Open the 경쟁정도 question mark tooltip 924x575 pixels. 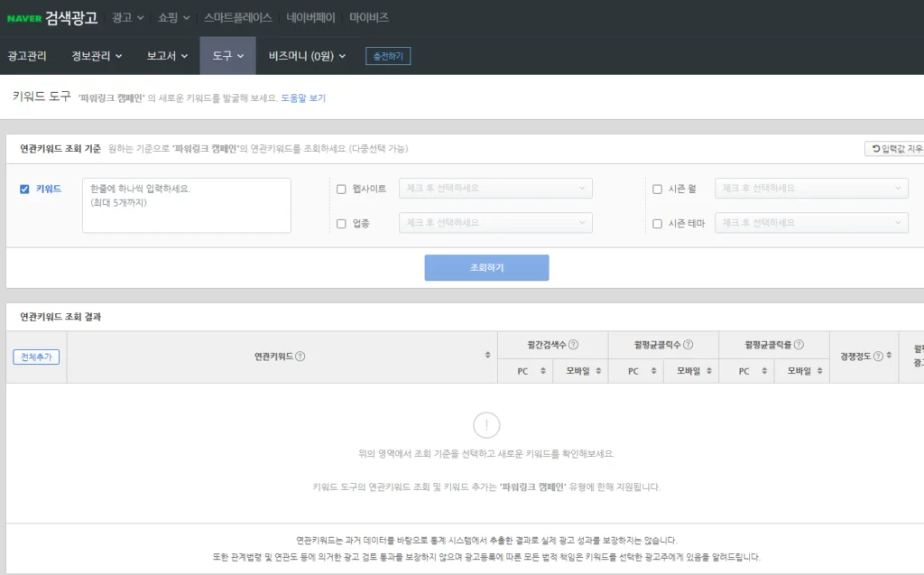878,354
